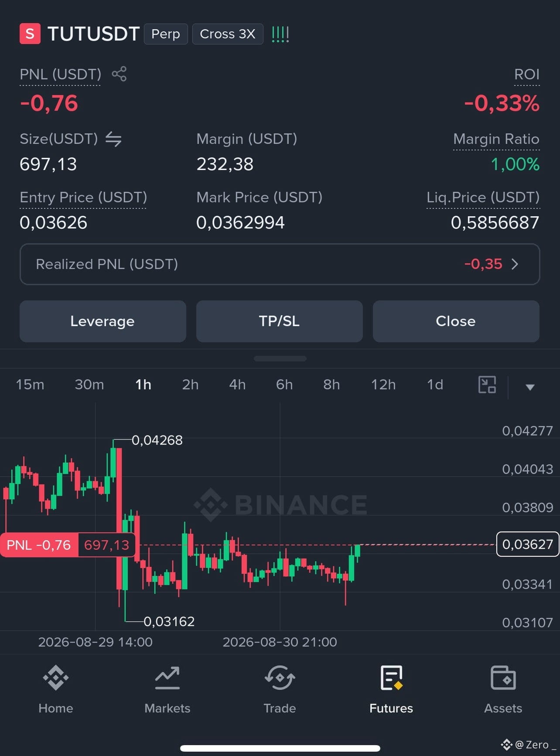
Task: Tap the 697,13 position size value
Action: coord(48,164)
